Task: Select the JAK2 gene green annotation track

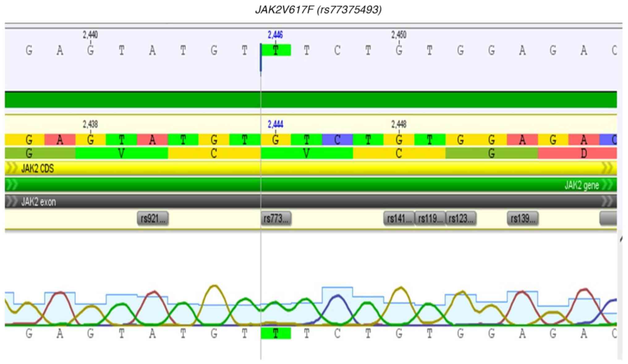Action: pyautogui.click(x=309, y=185)
